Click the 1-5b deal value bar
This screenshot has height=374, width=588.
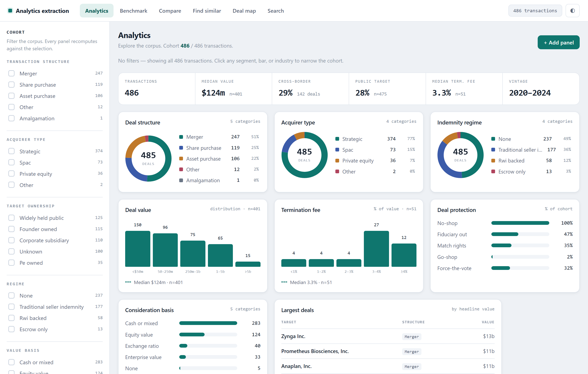tap(220, 255)
